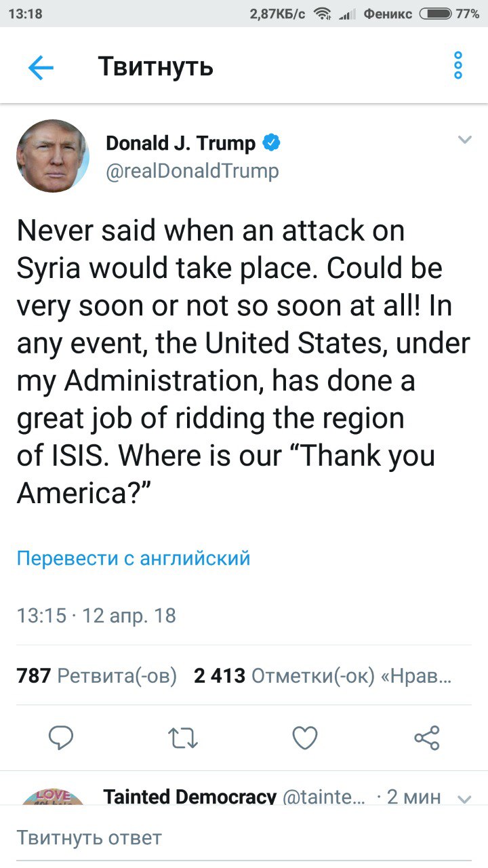The width and height of the screenshot is (488, 868).
Task: Open Donald J. Trump profile picture
Action: (x=52, y=156)
